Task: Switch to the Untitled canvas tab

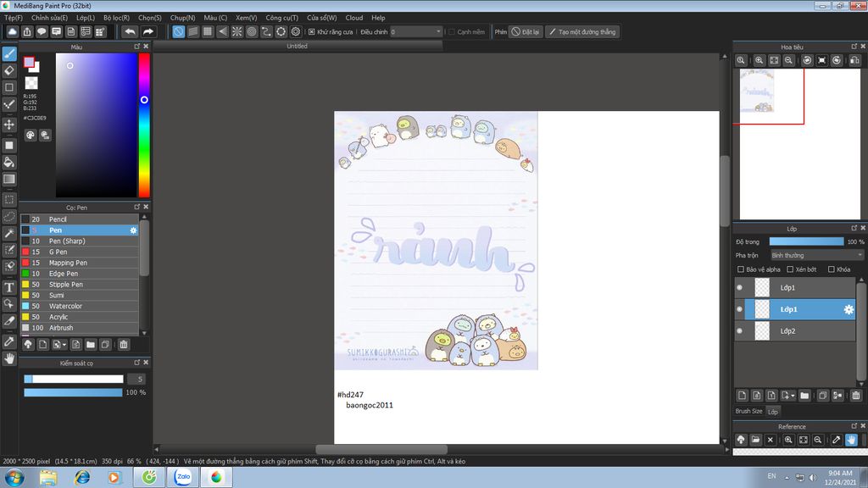Action: (x=298, y=47)
